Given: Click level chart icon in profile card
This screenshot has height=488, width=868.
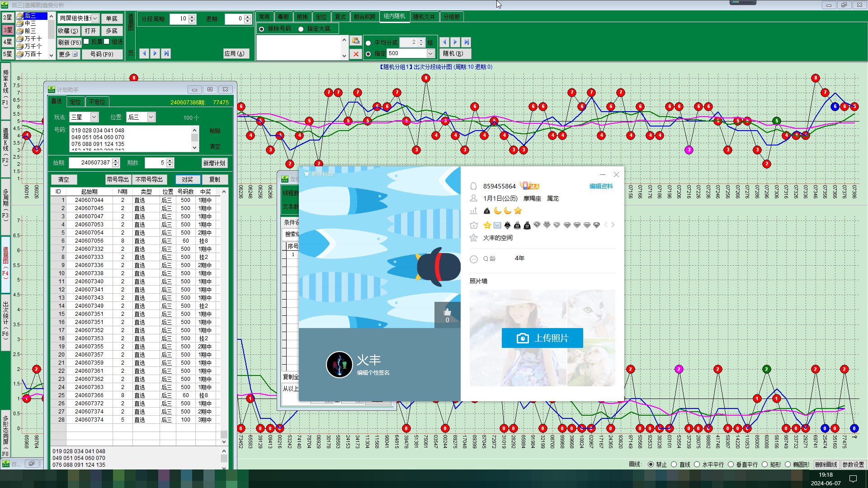Looking at the screenshot, I should point(473,211).
